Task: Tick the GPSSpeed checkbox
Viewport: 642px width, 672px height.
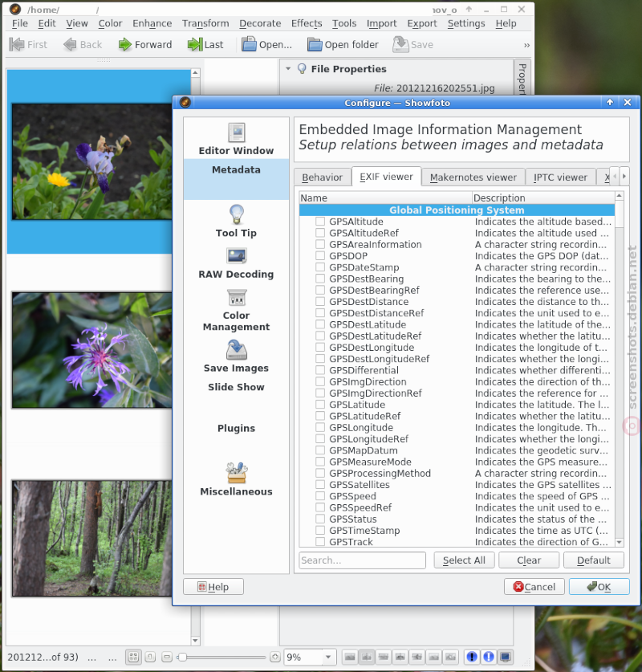Action: point(320,496)
